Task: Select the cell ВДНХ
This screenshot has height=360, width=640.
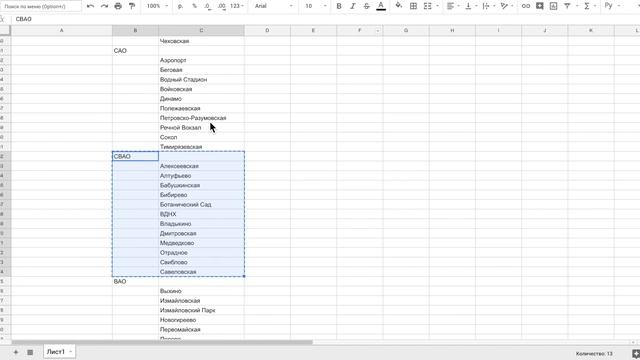Action: (x=201, y=214)
